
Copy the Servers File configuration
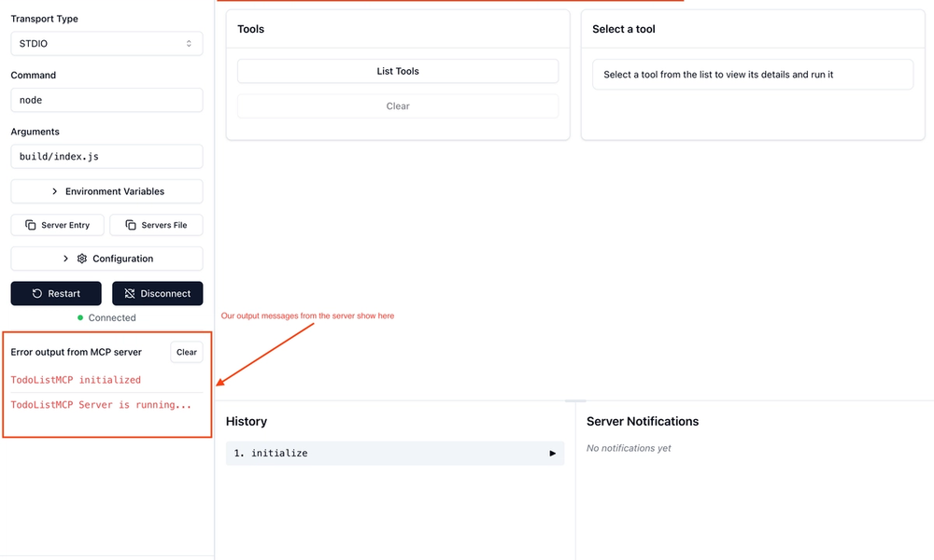click(156, 225)
